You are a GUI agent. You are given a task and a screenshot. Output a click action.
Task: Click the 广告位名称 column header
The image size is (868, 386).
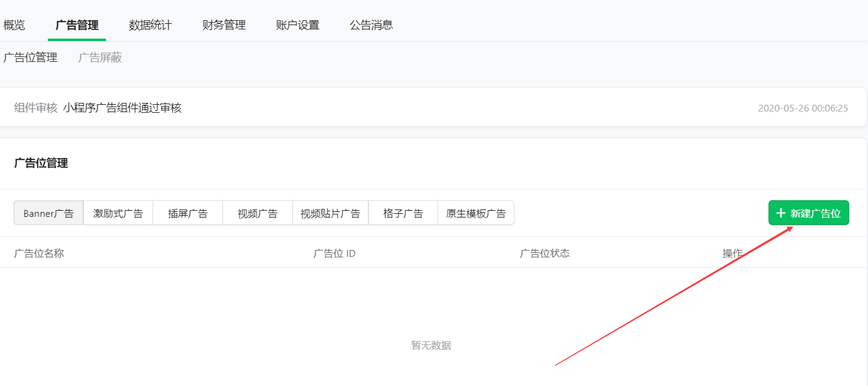coord(39,253)
